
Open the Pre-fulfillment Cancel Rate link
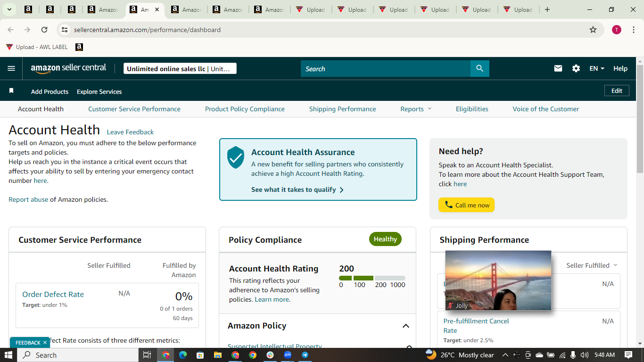click(x=476, y=326)
